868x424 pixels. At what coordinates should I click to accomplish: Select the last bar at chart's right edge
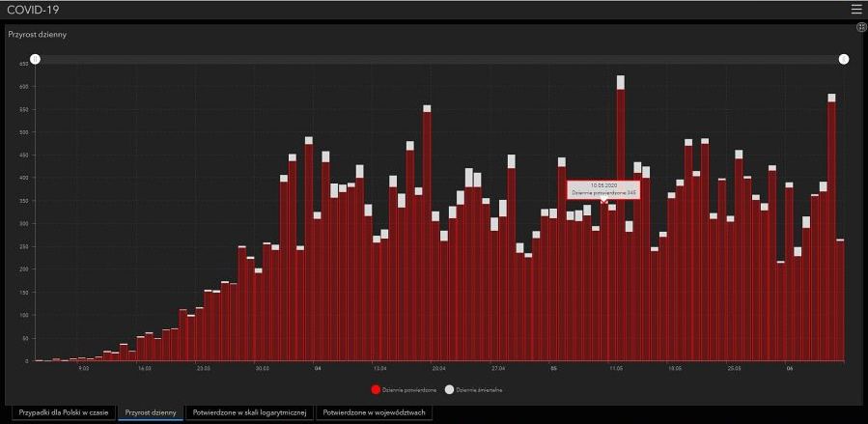[840, 301]
